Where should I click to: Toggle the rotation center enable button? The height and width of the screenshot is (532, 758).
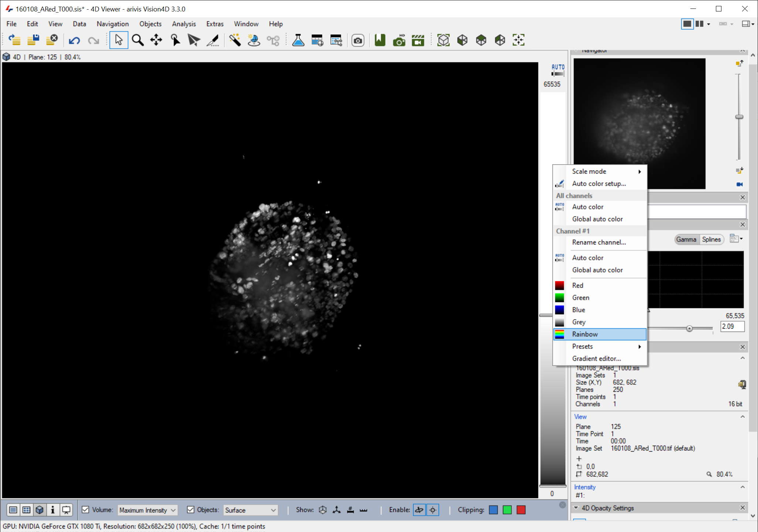(x=432, y=510)
